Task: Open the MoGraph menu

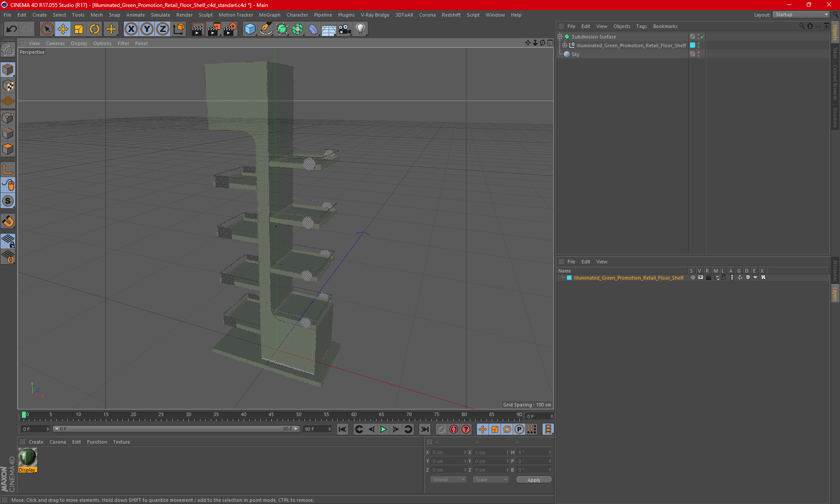Action: coord(269,15)
